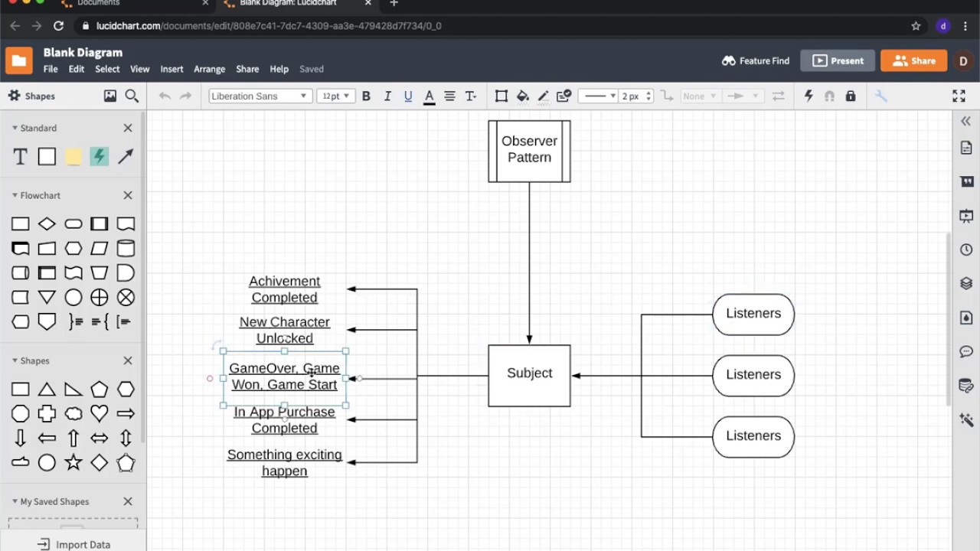The height and width of the screenshot is (551, 980).
Task: Click the Present button
Action: (x=837, y=60)
